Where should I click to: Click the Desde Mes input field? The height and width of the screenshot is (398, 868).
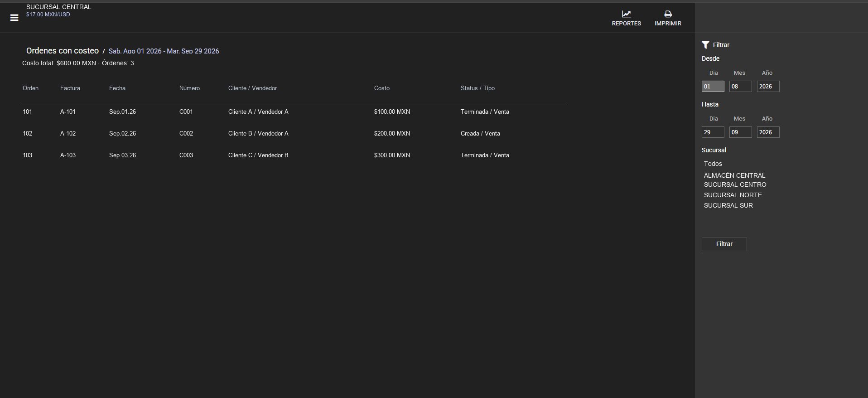(741, 87)
